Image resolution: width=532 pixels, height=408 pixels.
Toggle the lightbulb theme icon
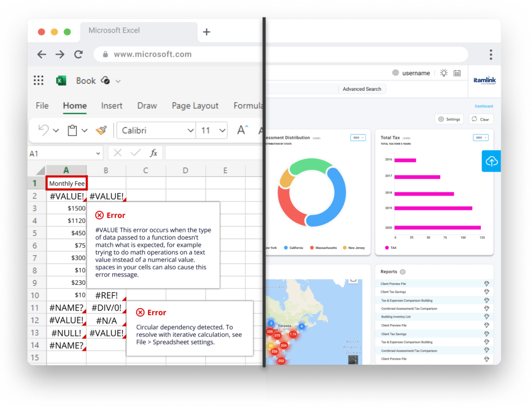tap(444, 73)
